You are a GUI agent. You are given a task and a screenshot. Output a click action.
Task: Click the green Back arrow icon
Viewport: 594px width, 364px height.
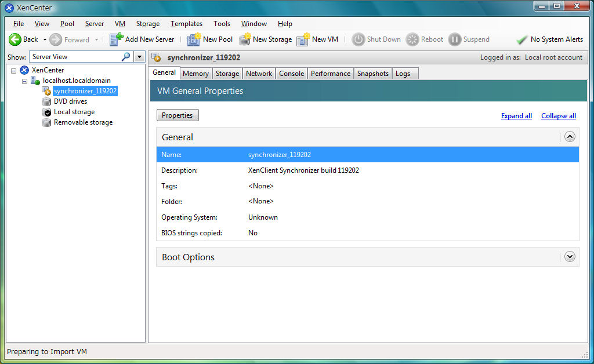(15, 39)
